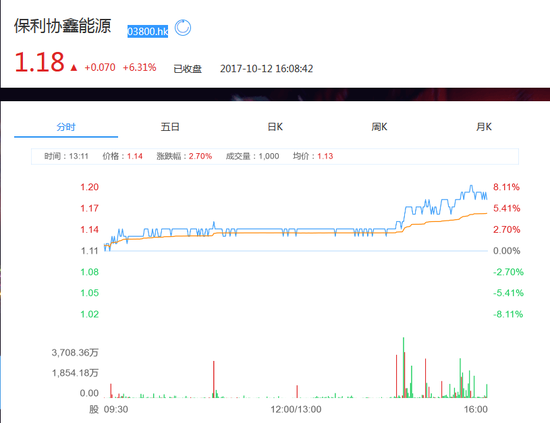550x423 pixels.
Task: Click the 1.17 price axis label
Action: click(89, 208)
